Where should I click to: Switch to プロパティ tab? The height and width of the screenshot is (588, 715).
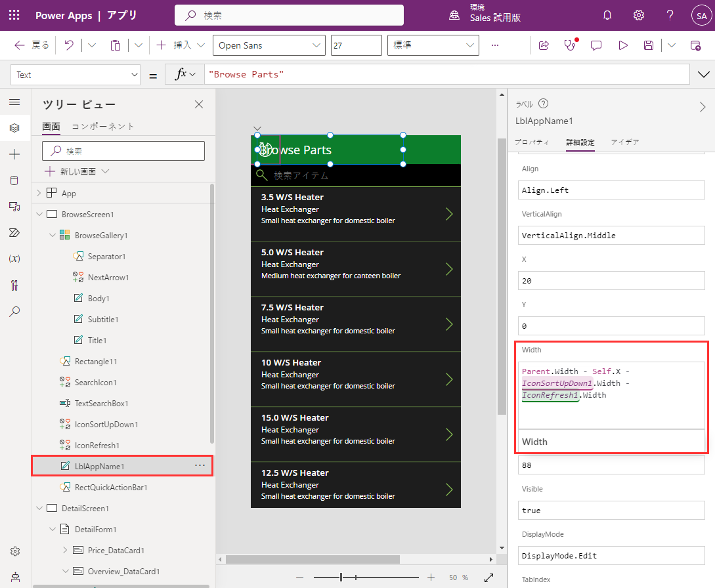pyautogui.click(x=532, y=142)
